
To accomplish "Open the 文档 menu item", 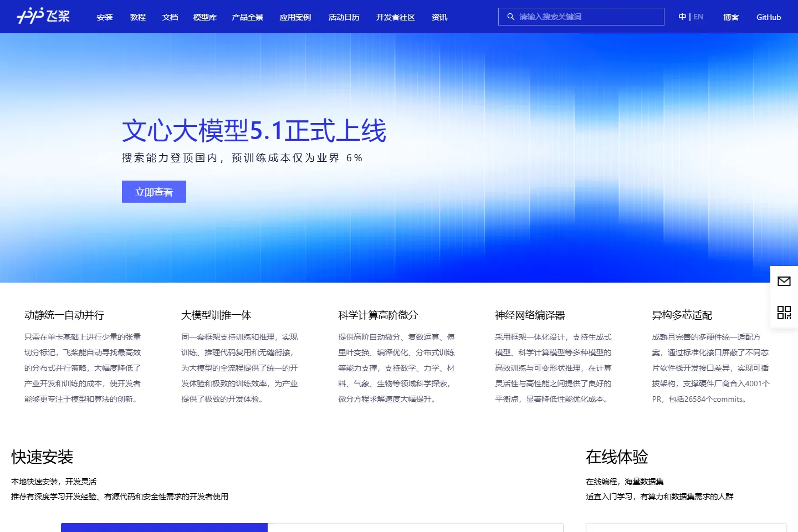I will tap(170, 17).
